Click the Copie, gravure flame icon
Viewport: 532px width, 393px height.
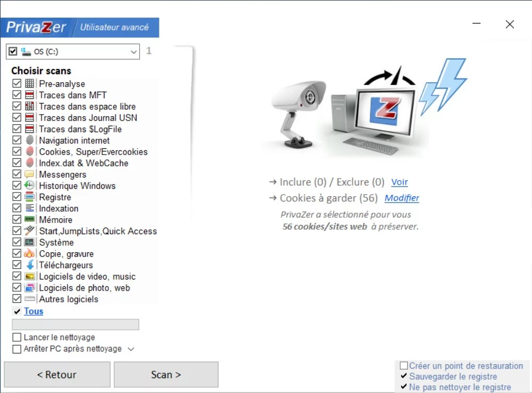tap(29, 253)
